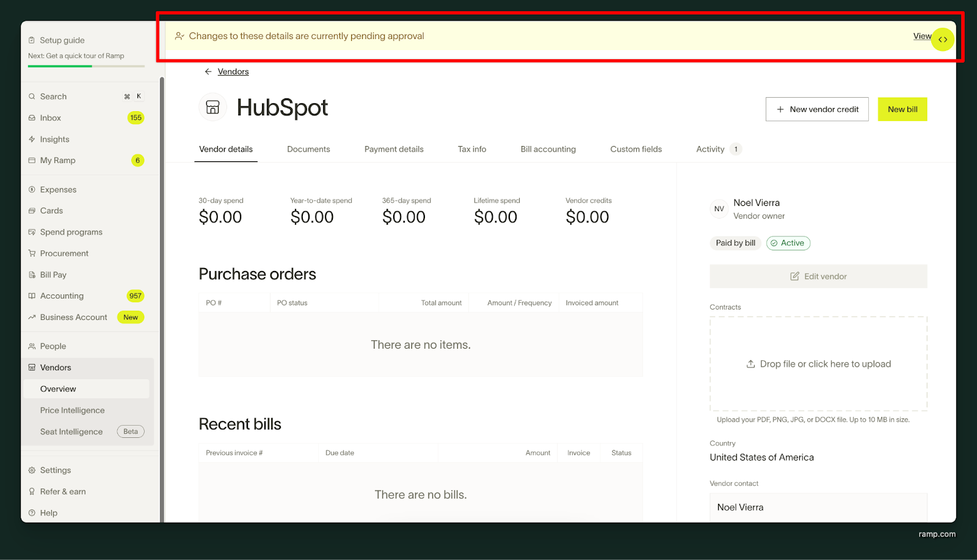Click the Invoice column header in Recent bills

[579, 453]
